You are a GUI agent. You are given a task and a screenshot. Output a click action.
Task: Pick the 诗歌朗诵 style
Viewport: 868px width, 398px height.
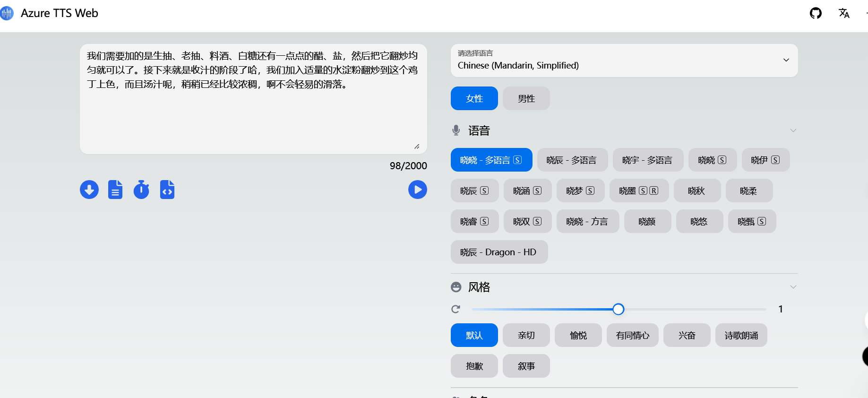click(x=741, y=335)
